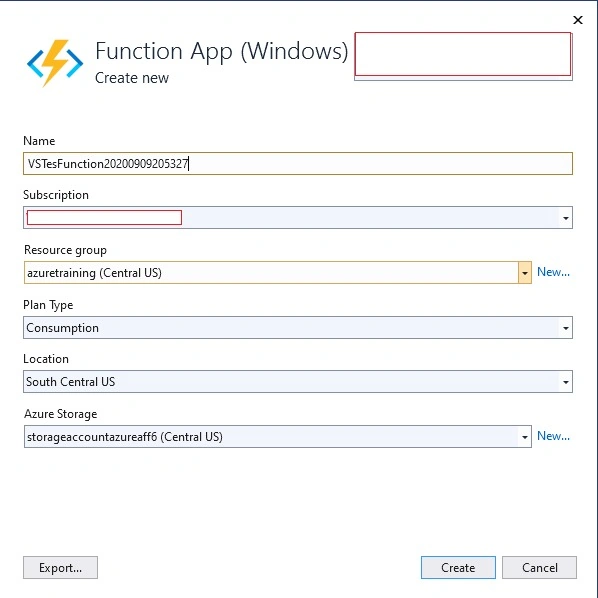This screenshot has height=598, width=598.
Task: Create a new resource group via New link
Action: (x=553, y=272)
